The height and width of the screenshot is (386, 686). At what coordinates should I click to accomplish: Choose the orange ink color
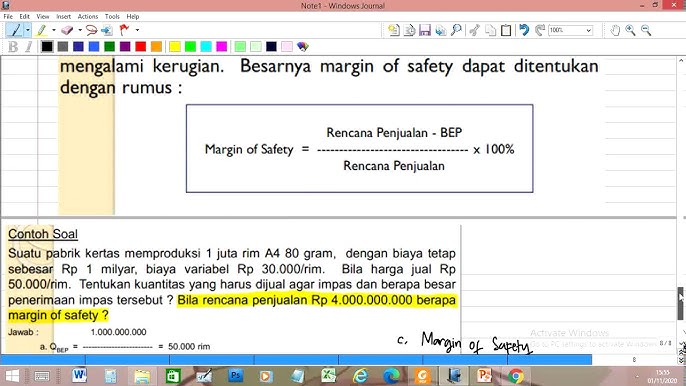coord(156,46)
